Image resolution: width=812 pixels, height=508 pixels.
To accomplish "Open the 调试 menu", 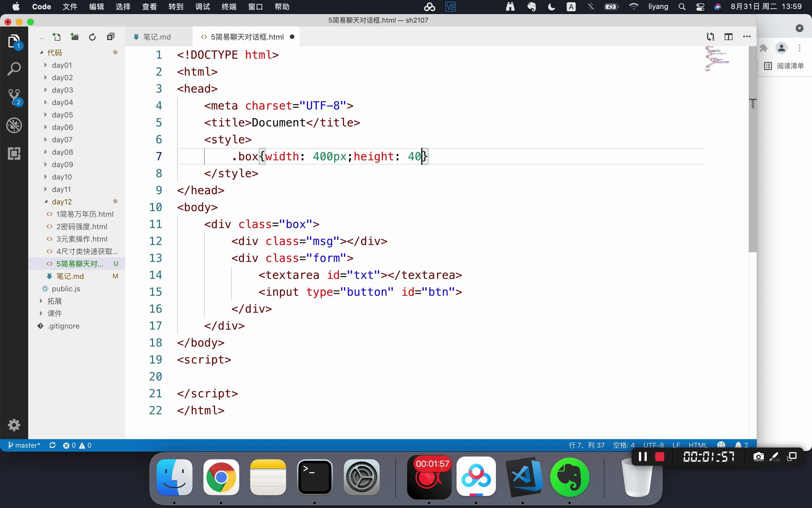I will click(202, 7).
